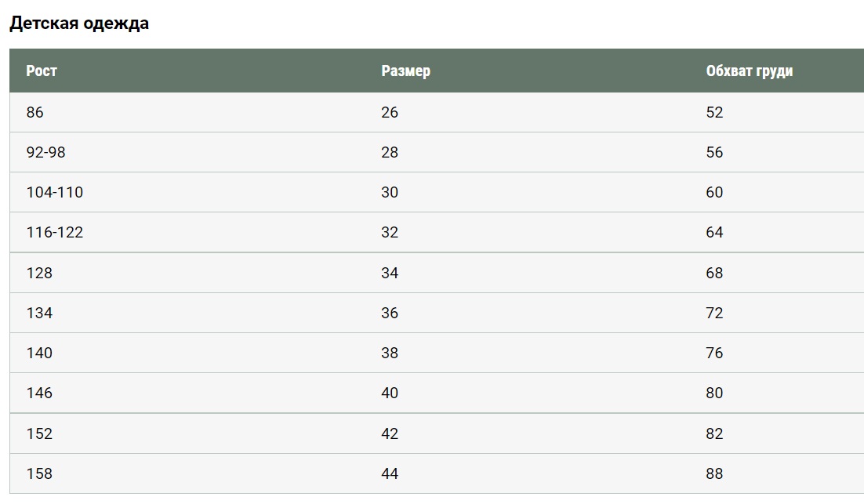The height and width of the screenshot is (504, 864).
Task: Click the "Детская одежда" heading
Action: [x=79, y=24]
